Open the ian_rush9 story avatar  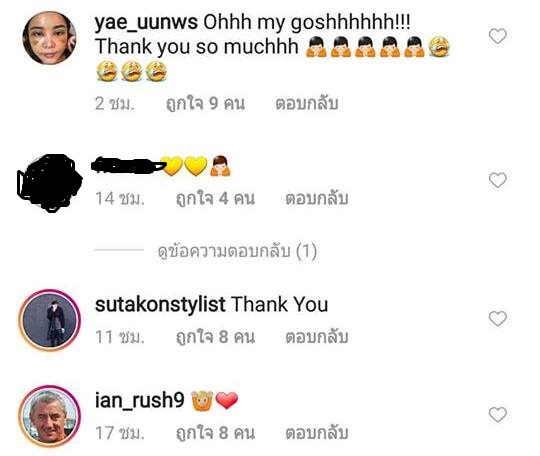tap(50, 416)
